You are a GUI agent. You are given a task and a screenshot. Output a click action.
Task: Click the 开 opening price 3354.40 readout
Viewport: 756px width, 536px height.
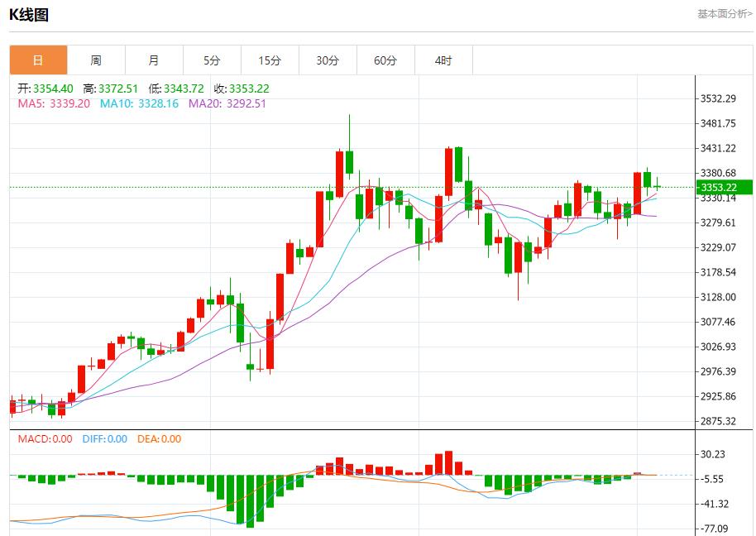coord(45,89)
